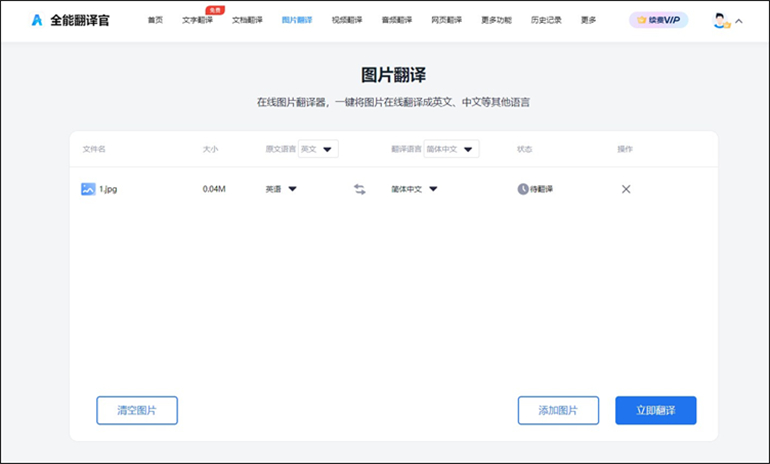
Task: Click the 图片翻译 page heading
Action: tap(393, 75)
